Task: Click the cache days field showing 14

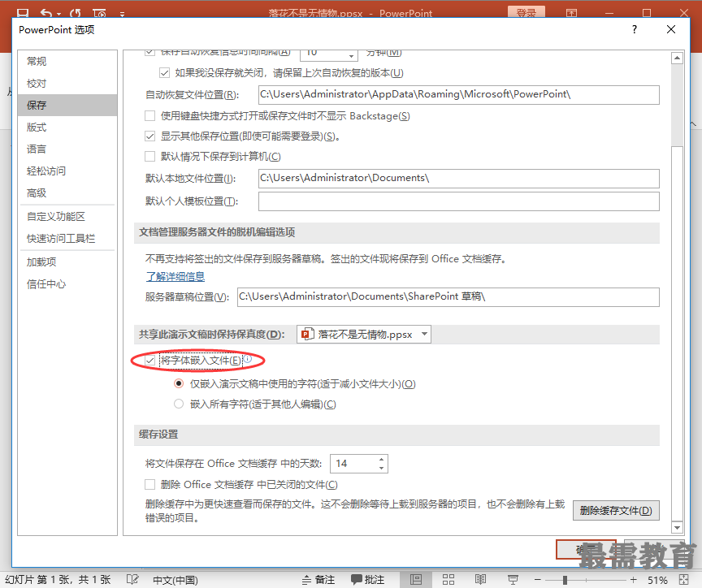Action: pyautogui.click(x=353, y=464)
